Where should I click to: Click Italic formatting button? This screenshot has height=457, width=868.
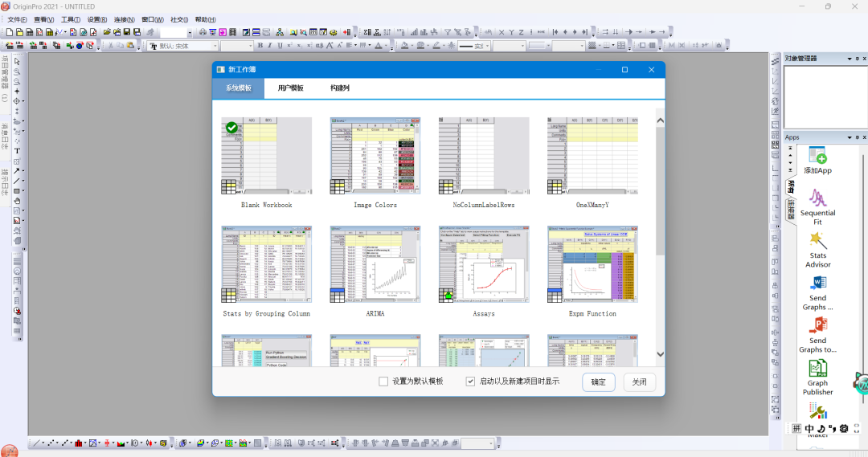(269, 45)
